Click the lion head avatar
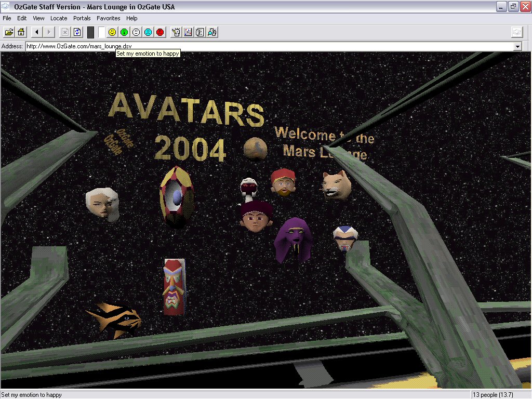This screenshot has width=532, height=399. 336,185
